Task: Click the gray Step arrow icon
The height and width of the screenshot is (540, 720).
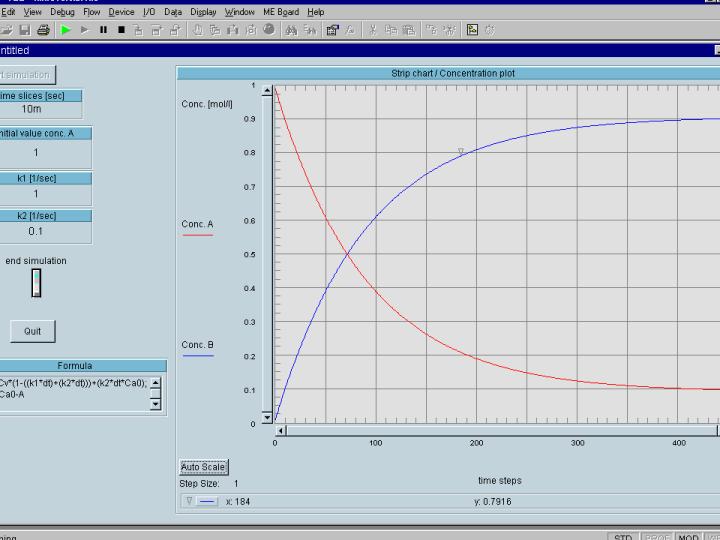Action: coord(85,30)
